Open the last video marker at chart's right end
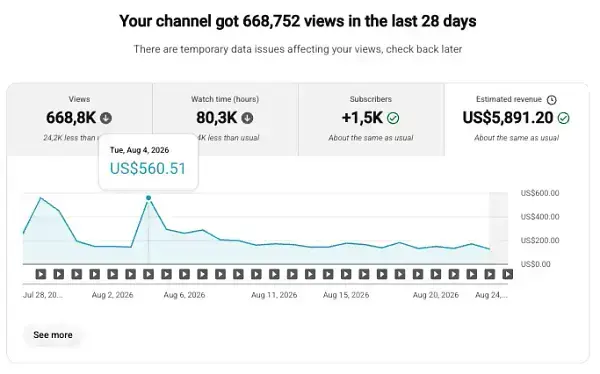 point(507,274)
